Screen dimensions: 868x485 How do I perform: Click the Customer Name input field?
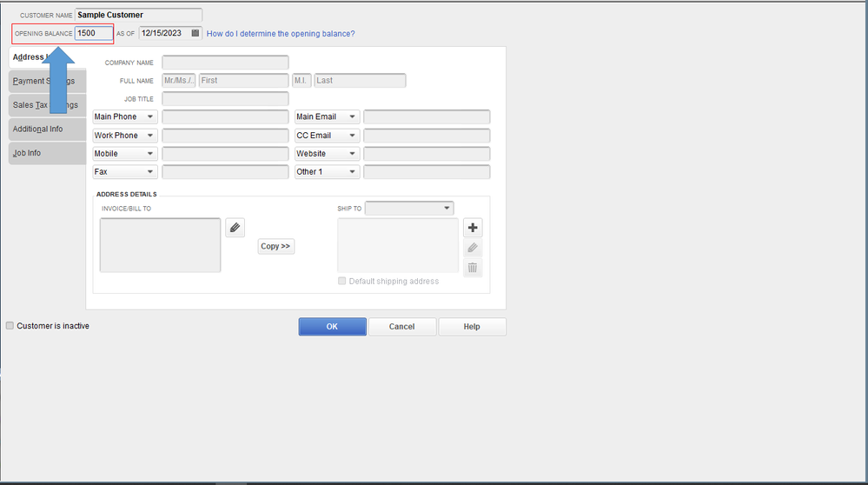coord(138,15)
